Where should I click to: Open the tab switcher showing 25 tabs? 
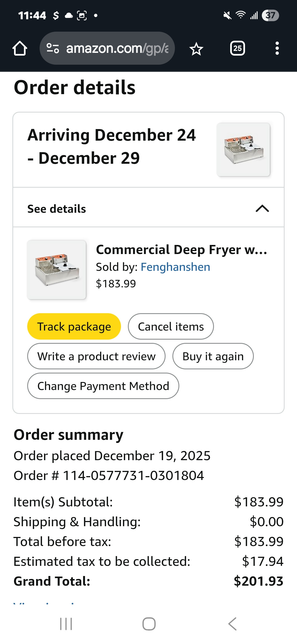pyautogui.click(x=237, y=48)
